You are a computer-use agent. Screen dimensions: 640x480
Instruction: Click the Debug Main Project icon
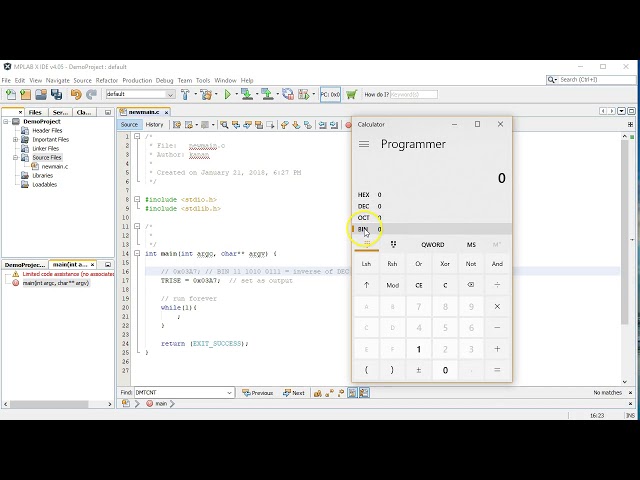coord(304,95)
